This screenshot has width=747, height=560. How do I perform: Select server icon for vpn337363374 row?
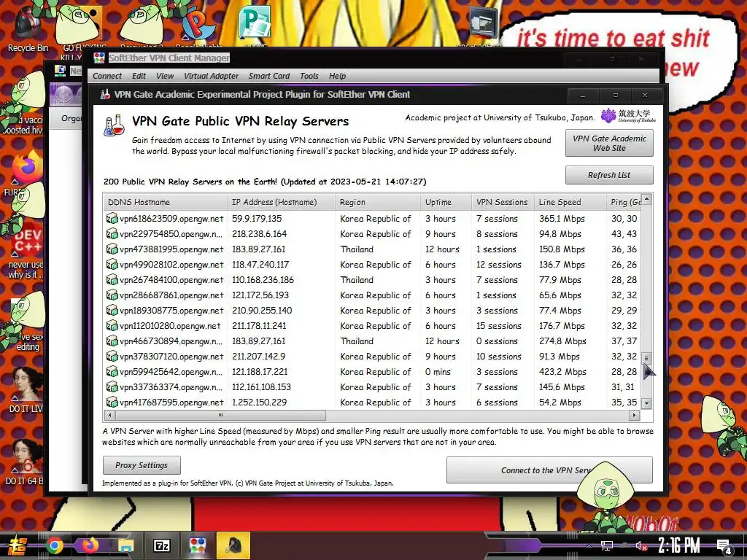click(x=112, y=386)
